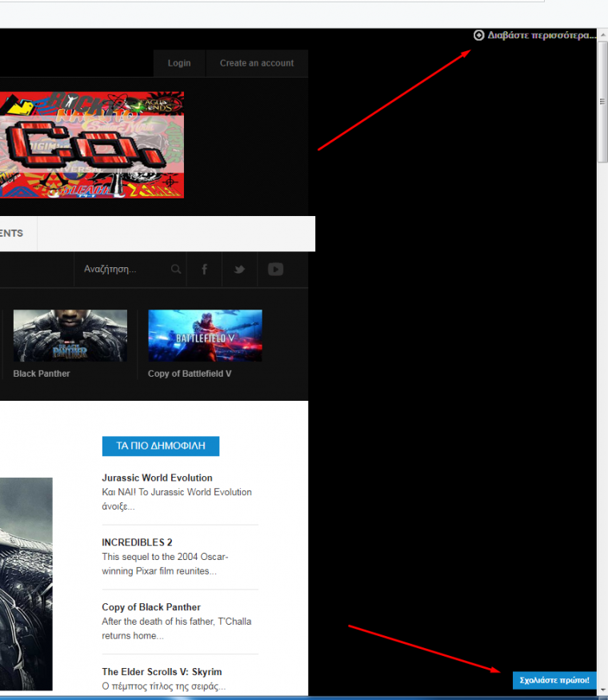Open the Battlefield V thumbnail image
The width and height of the screenshot is (608, 700).
click(205, 335)
